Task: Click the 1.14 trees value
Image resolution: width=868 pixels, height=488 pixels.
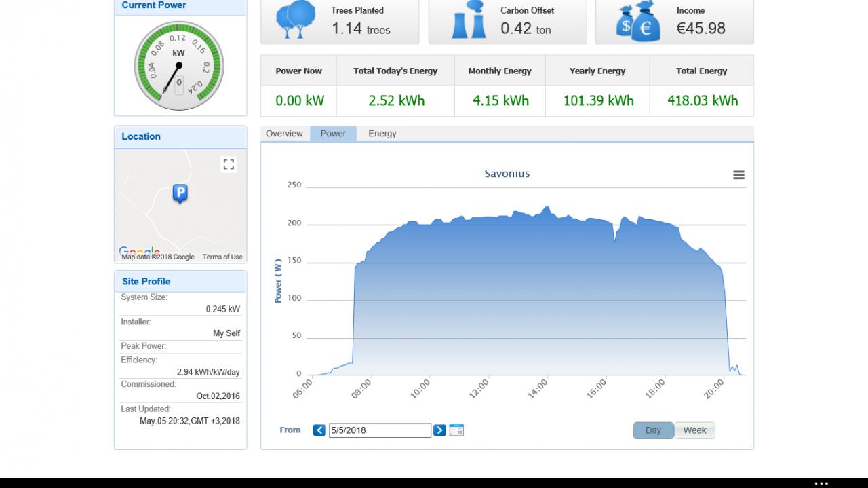Action: point(361,29)
